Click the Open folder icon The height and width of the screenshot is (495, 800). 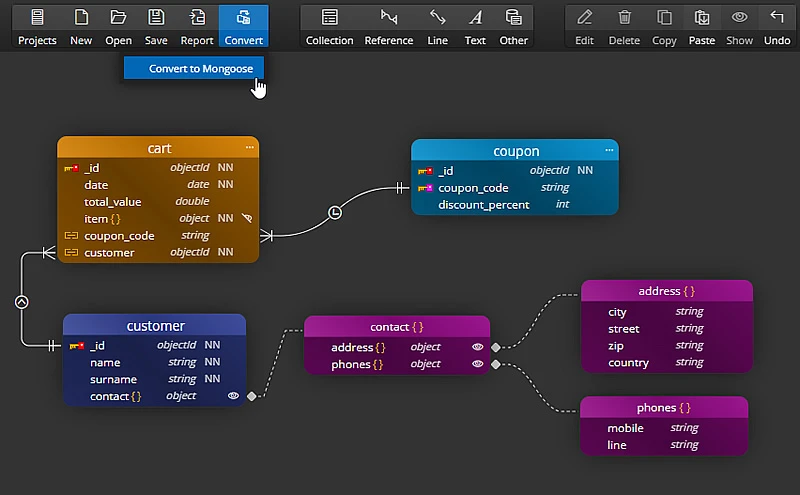tap(118, 17)
